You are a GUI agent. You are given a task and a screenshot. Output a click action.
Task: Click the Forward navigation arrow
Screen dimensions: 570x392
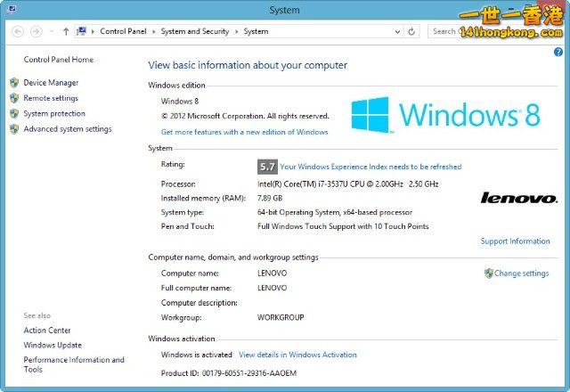(x=36, y=32)
